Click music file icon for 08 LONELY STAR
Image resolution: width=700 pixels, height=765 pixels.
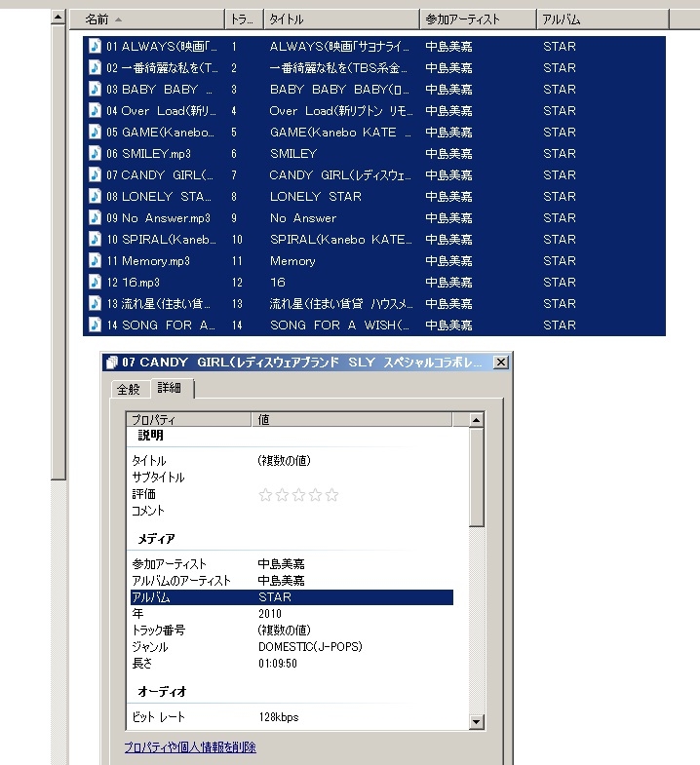coord(95,196)
